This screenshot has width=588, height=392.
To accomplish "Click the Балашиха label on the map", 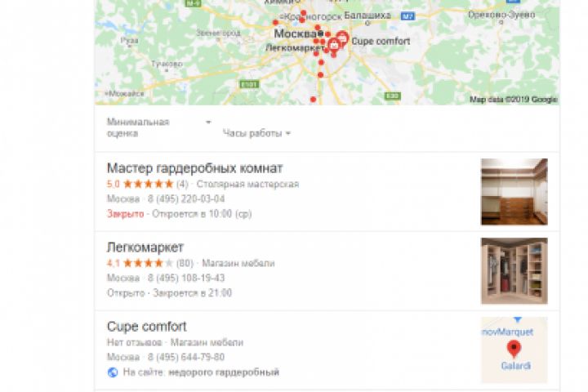I will (367, 16).
